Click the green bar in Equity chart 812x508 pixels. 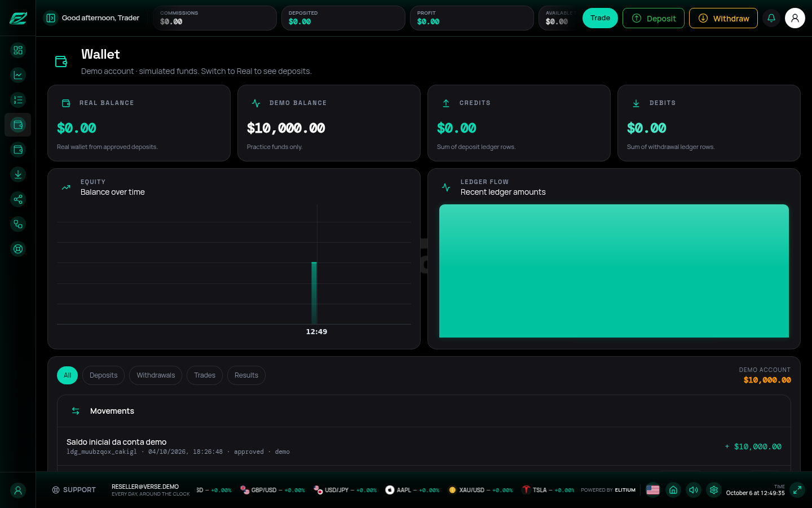coord(314,293)
